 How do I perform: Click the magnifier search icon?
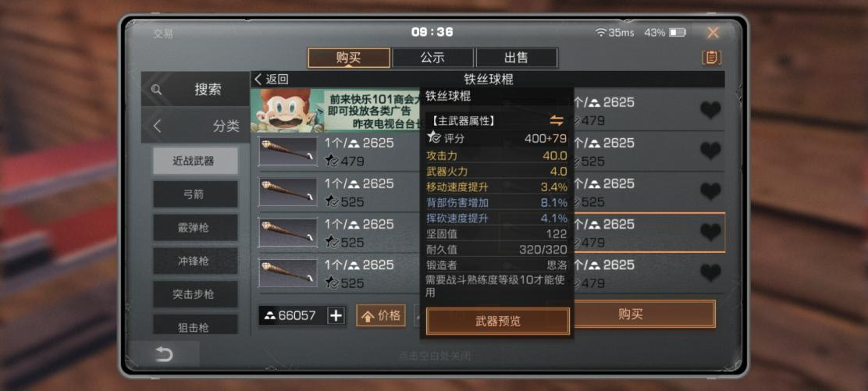point(157,89)
